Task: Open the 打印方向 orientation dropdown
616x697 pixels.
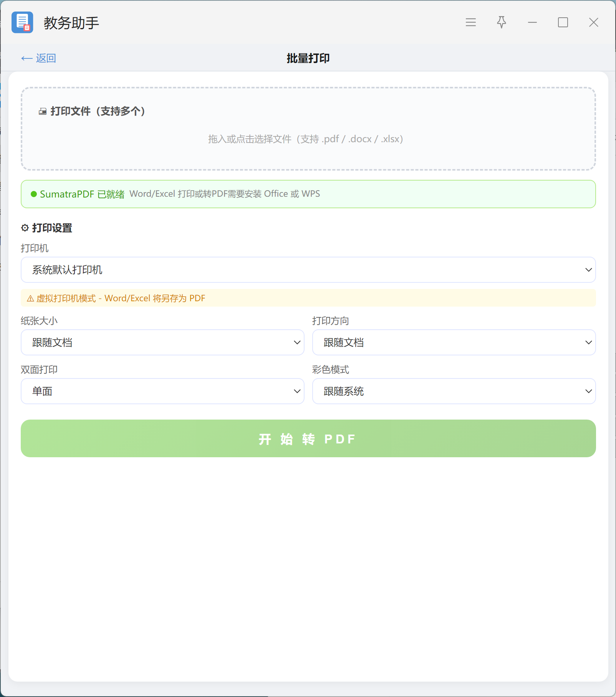Action: pos(454,342)
